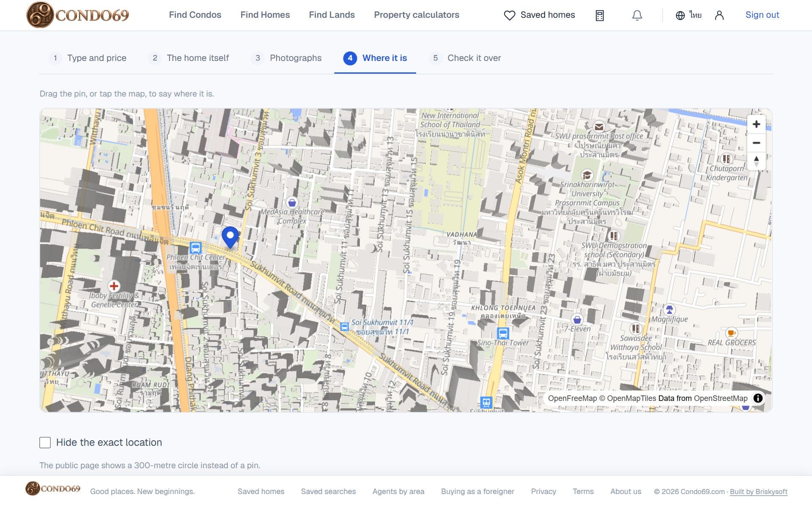Click the Ibaby Fertility hospital marker
The image size is (812, 508).
click(x=114, y=286)
